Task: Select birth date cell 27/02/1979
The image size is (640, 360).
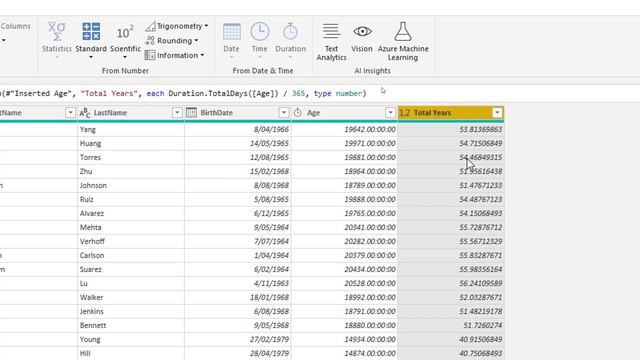Action: pyautogui.click(x=238, y=340)
